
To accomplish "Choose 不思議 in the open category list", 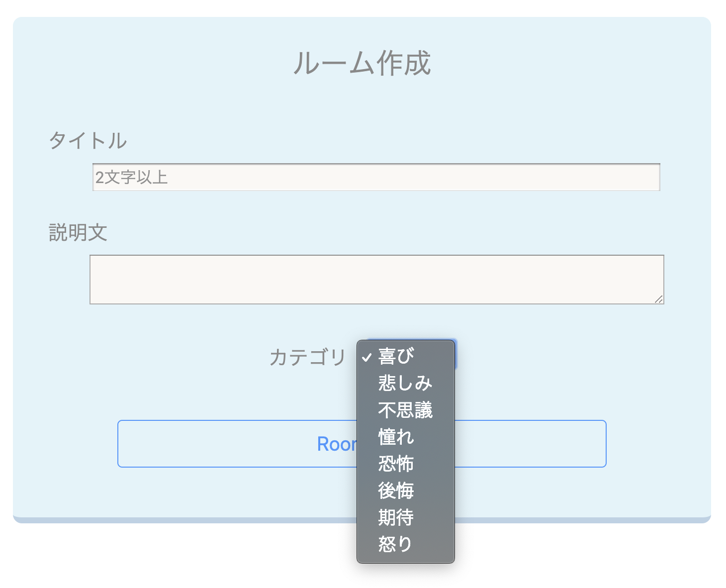I will pyautogui.click(x=405, y=409).
